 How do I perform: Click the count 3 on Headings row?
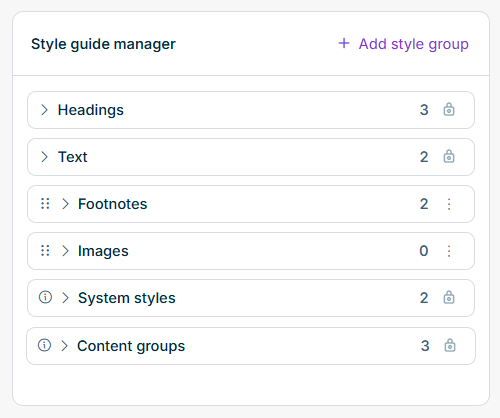tap(424, 110)
